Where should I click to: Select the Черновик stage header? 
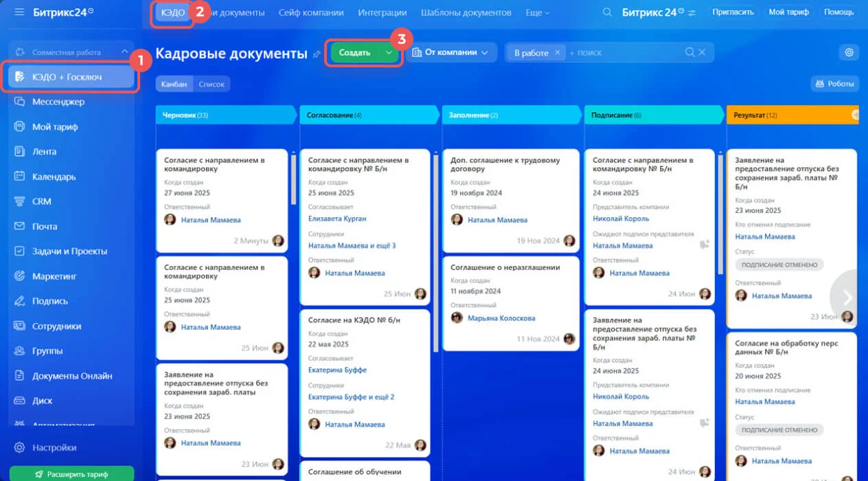(x=226, y=115)
